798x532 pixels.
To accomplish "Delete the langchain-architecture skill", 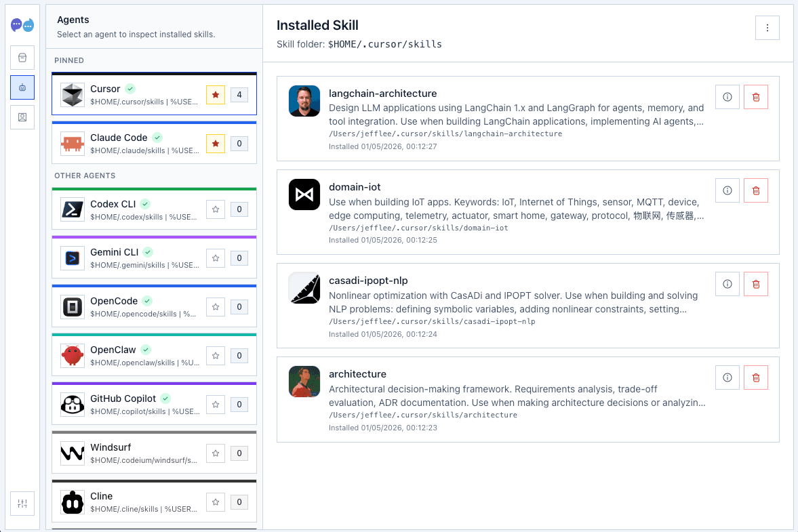I will point(756,97).
